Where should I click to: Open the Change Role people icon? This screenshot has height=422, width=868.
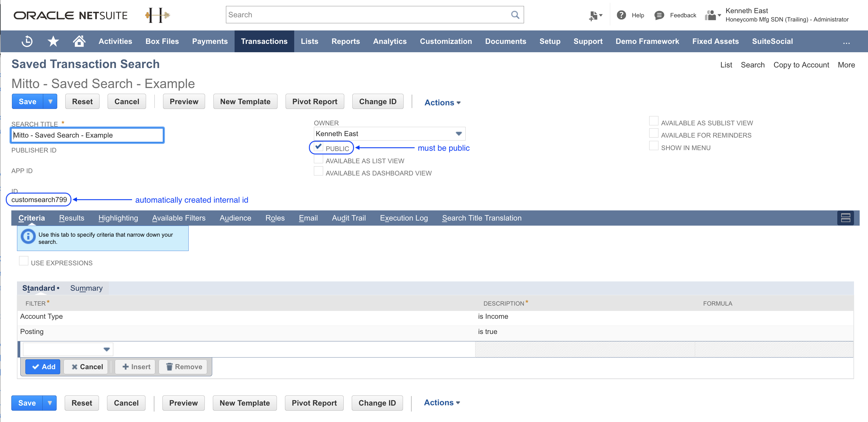click(712, 15)
